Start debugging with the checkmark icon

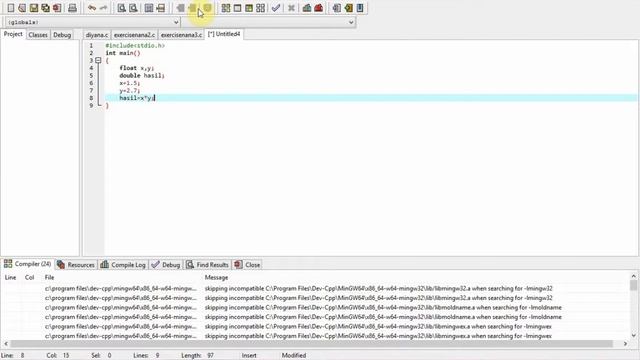276,8
